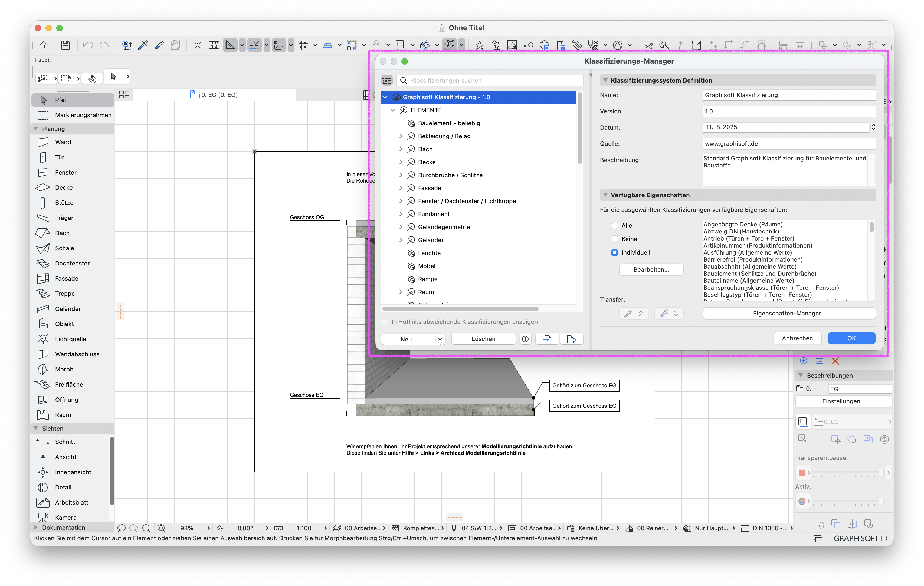The width and height of the screenshot is (924, 586).
Task: Click the import classification icon button
Action: (548, 339)
